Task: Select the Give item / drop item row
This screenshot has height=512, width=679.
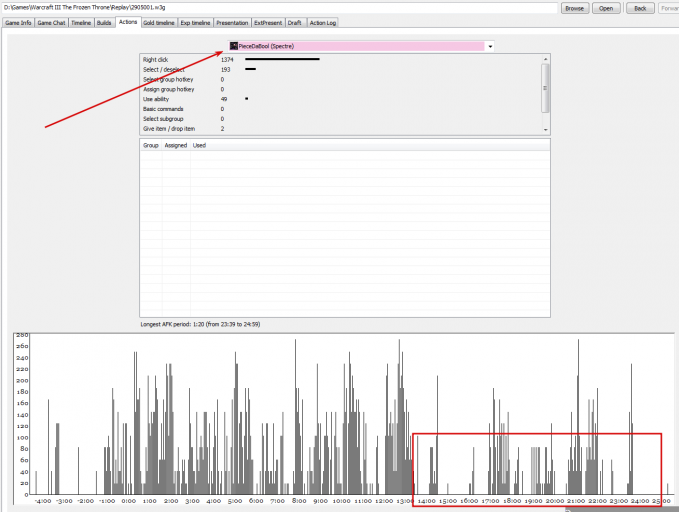Action: (x=340, y=129)
